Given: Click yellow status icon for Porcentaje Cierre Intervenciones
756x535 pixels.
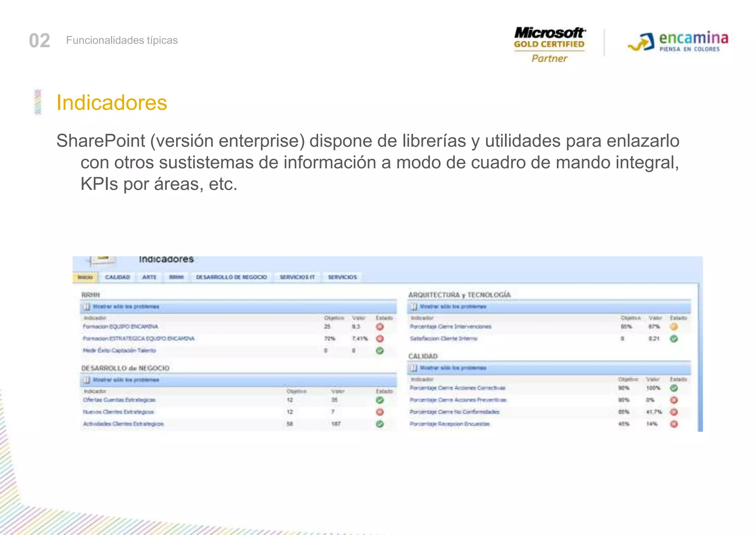Looking at the screenshot, I should point(674,327).
